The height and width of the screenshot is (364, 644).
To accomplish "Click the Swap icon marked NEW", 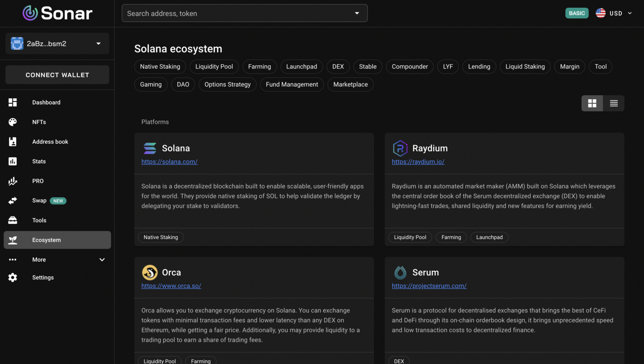I will point(12,200).
